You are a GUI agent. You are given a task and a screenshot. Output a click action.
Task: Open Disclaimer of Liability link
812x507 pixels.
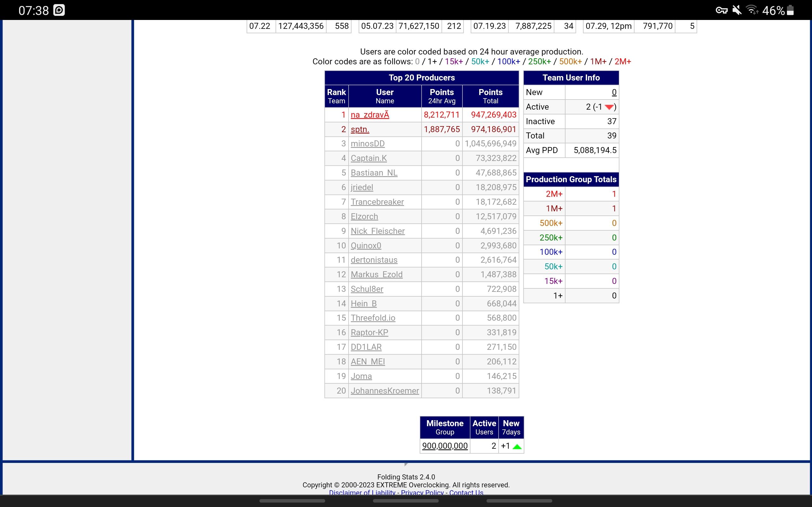click(362, 492)
